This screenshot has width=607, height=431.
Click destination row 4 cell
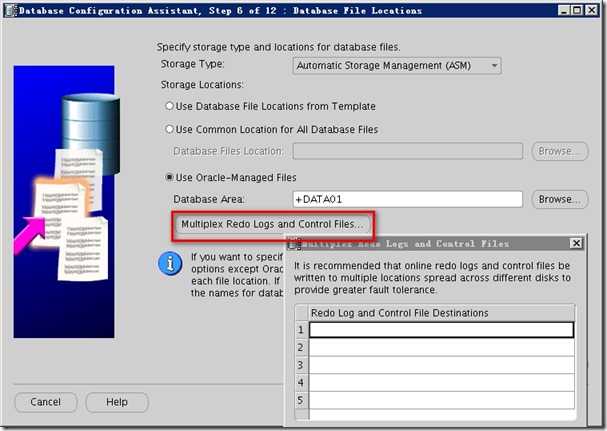[441, 383]
